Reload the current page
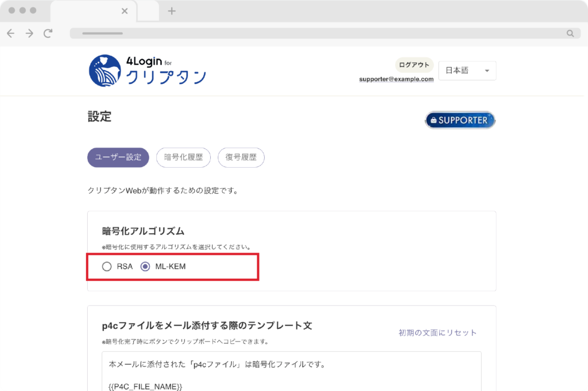588x391 pixels. 48,33
